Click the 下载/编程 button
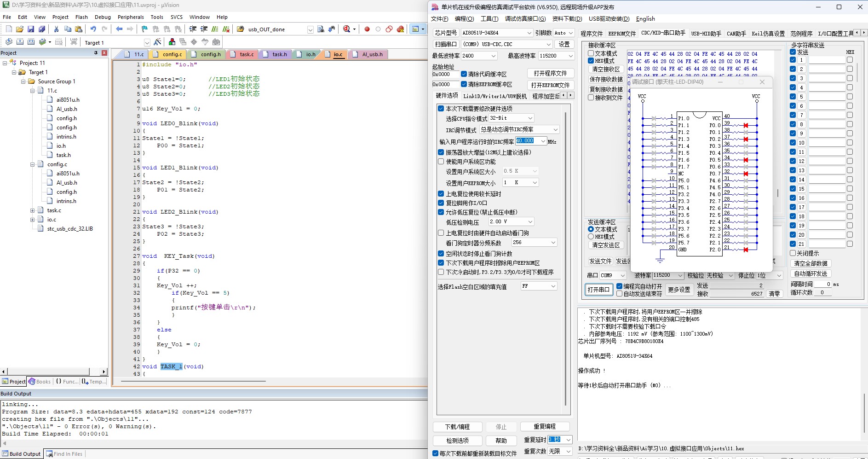868x459 pixels. (x=457, y=427)
